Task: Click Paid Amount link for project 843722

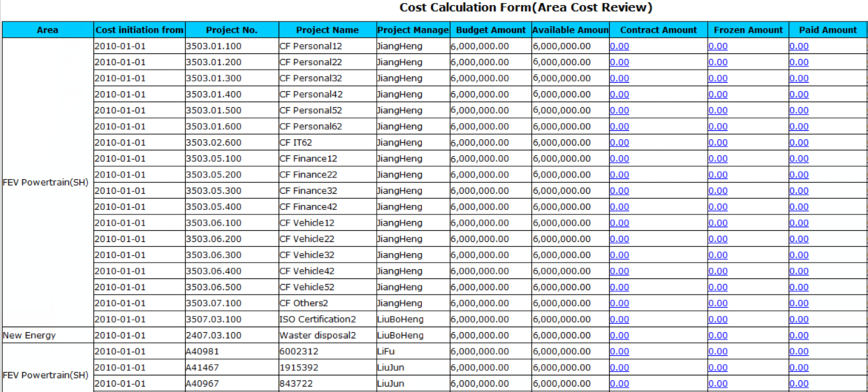Action: (798, 384)
